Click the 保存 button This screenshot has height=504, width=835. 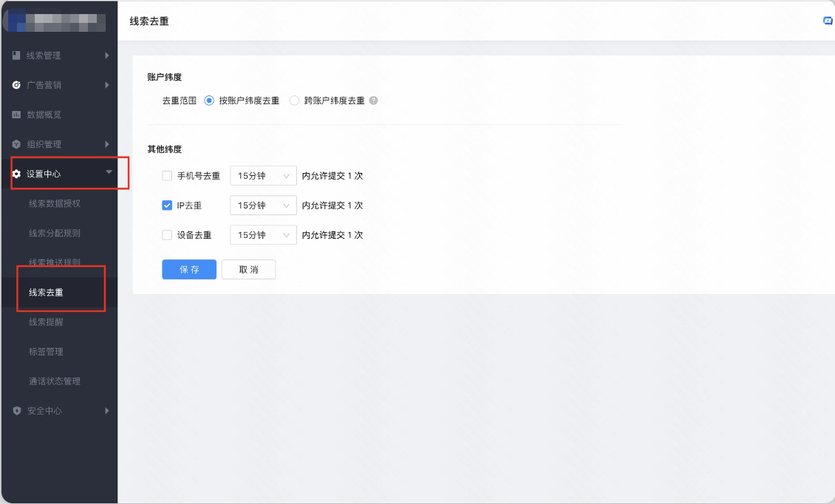pos(189,269)
